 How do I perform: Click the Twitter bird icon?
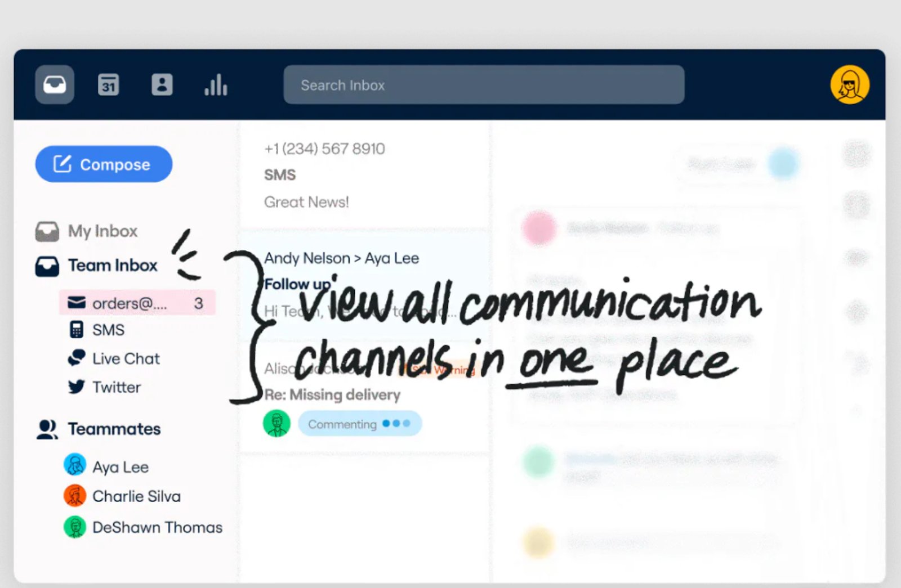(x=76, y=387)
